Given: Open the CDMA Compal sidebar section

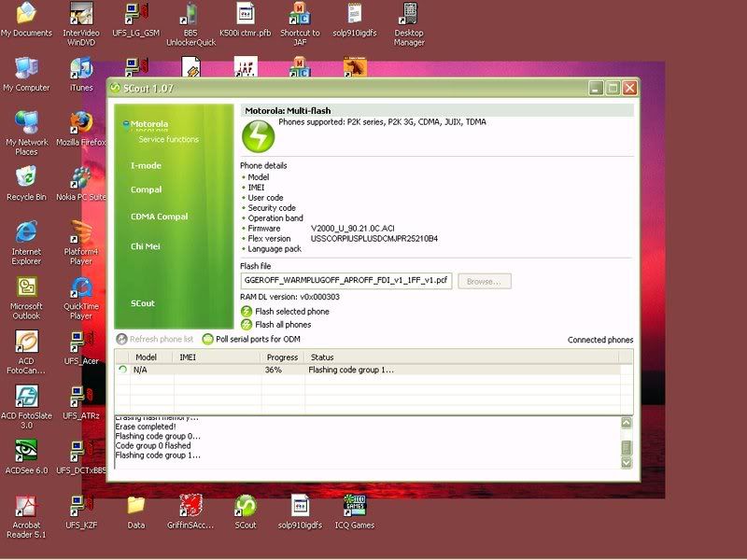Looking at the screenshot, I should 159,217.
